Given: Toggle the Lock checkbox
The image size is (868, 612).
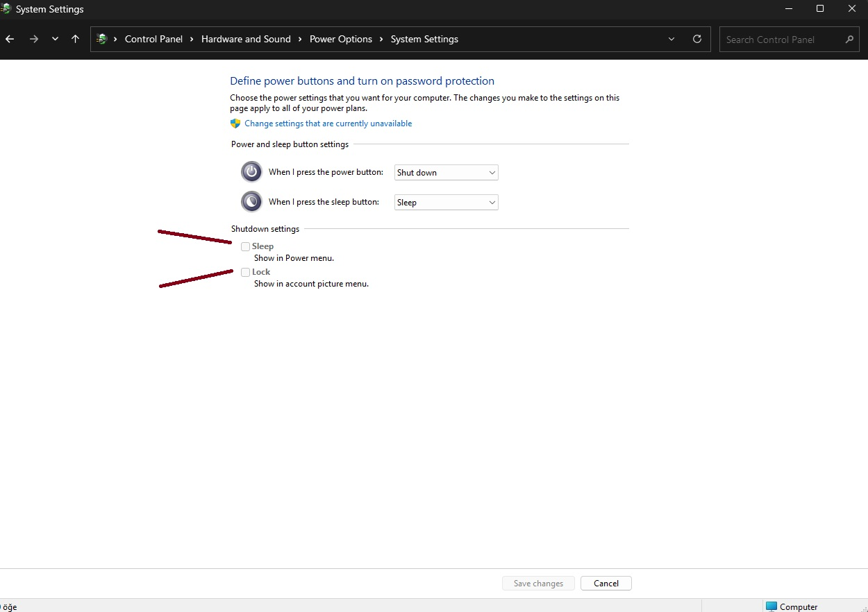Looking at the screenshot, I should [x=245, y=272].
